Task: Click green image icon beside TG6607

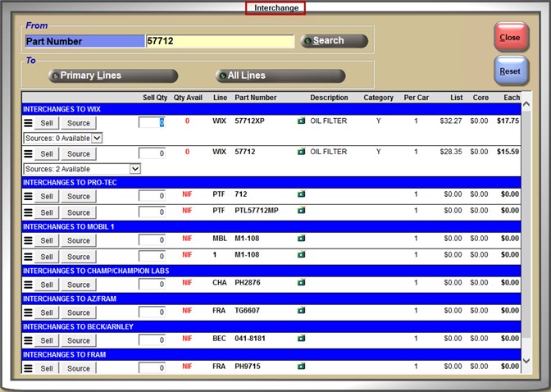Action: [x=301, y=311]
